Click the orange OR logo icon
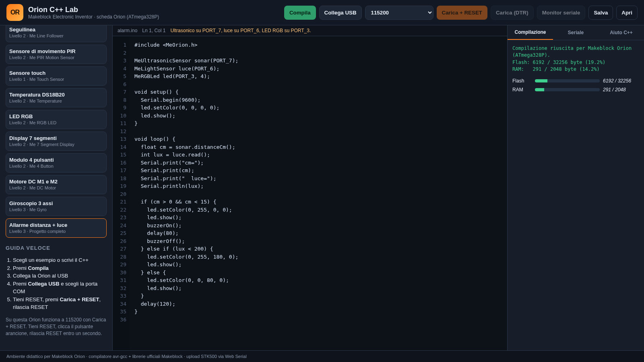 click(15, 12)
